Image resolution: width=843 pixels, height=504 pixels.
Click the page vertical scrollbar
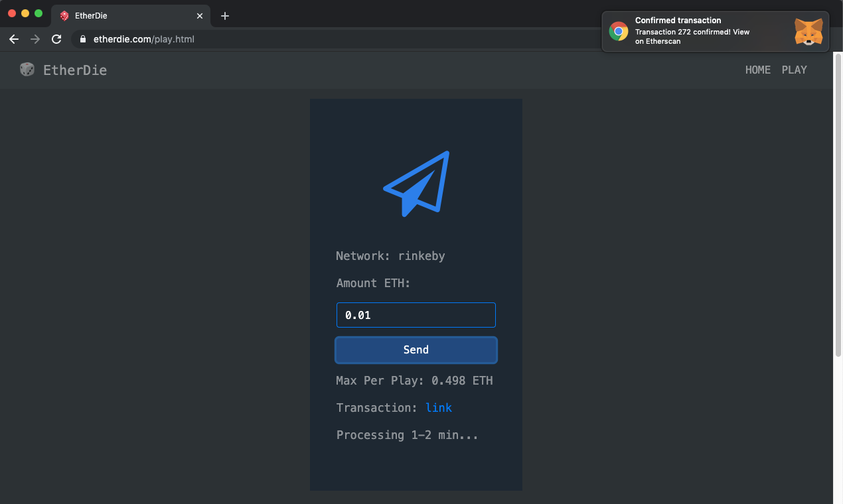[x=838, y=206]
